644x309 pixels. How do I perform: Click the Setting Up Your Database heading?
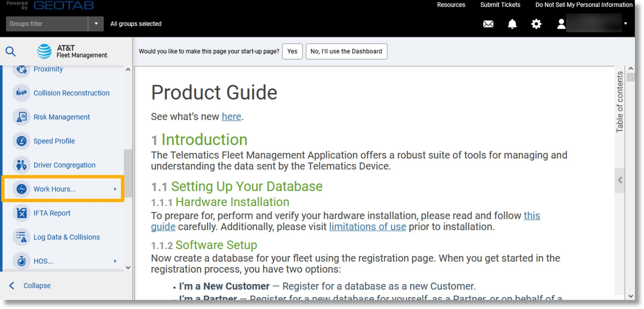tap(247, 186)
